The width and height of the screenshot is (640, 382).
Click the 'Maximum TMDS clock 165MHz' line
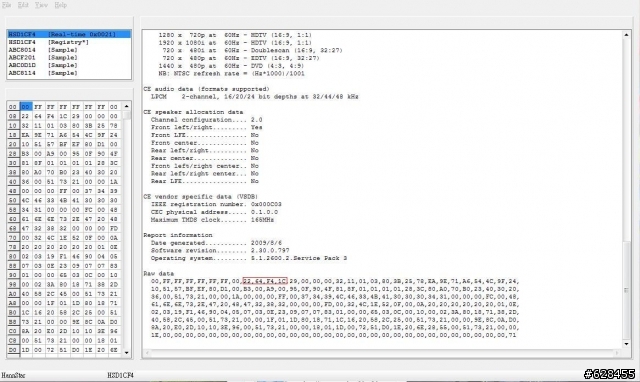pos(212,220)
